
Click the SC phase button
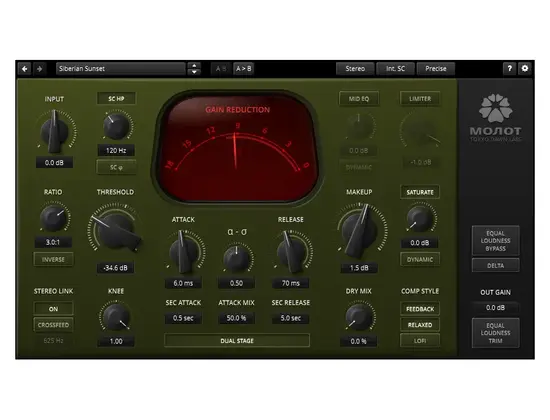coord(116,167)
